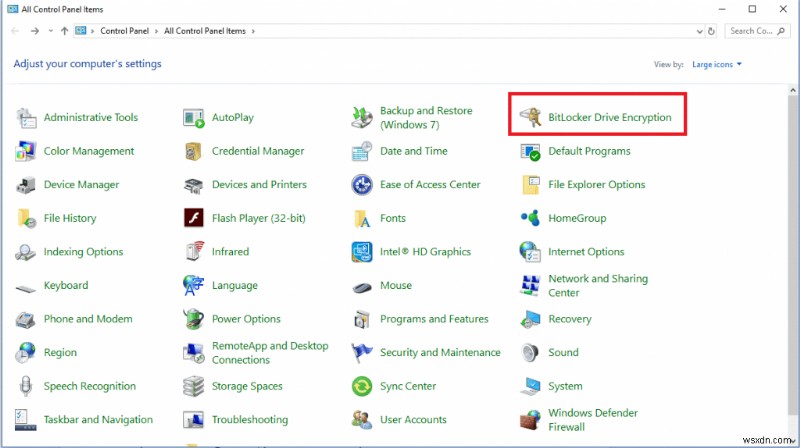The image size is (800, 448).
Task: Click the Fonts folder icon
Action: click(362, 219)
